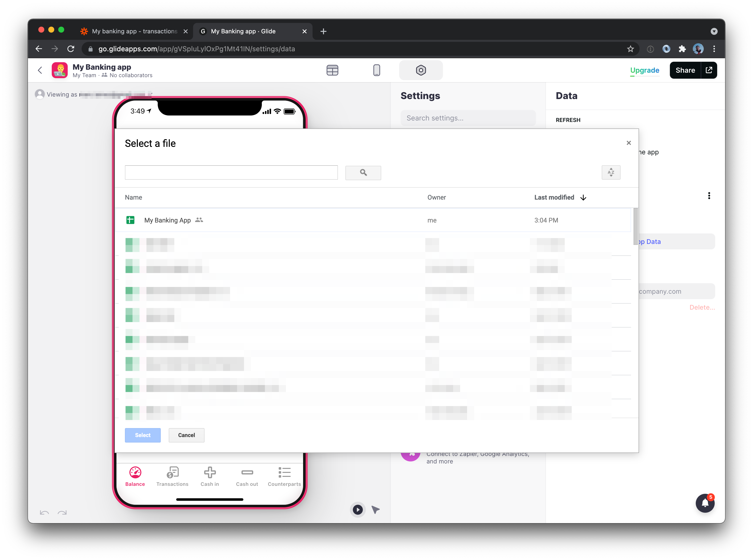Close the Select a file dialog
The image size is (753, 560).
[628, 143]
